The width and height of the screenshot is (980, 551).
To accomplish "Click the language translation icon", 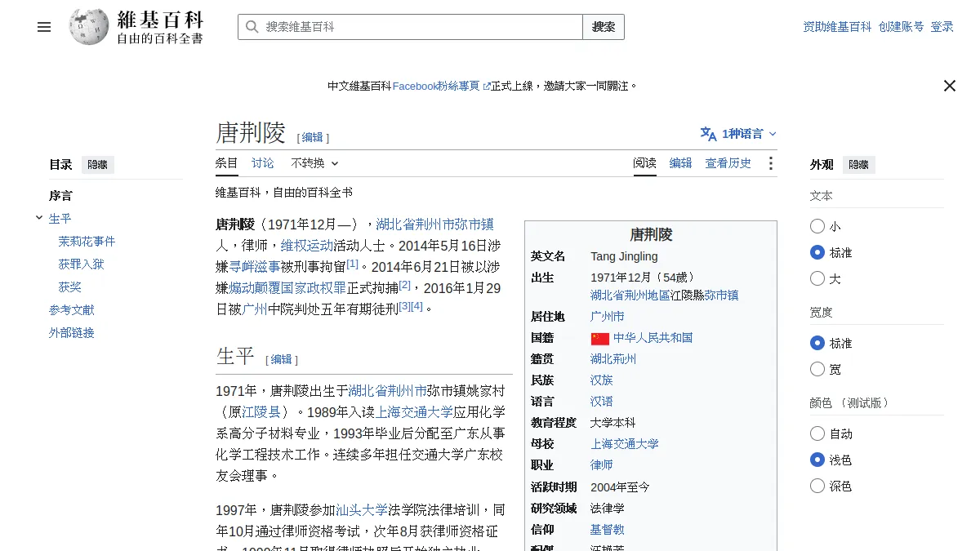I will (x=708, y=134).
